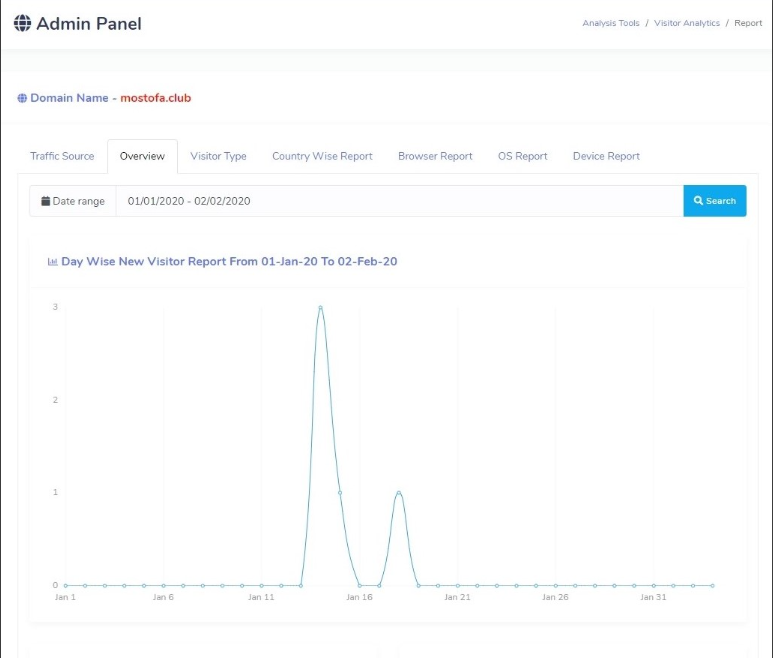
Task: Switch to the Visitor Type tab
Action: [218, 156]
